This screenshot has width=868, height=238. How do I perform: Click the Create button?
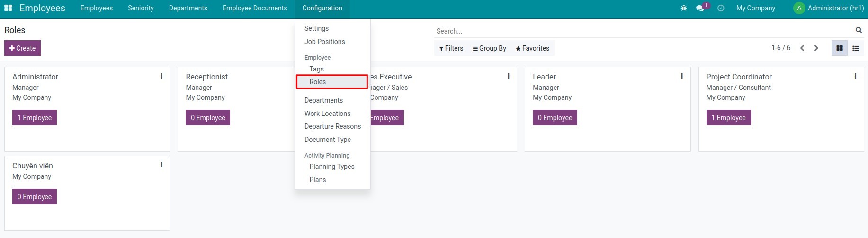(22, 48)
